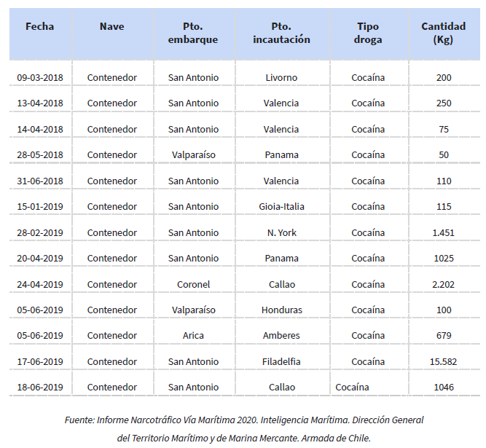Click the Cantidad (Kg) header
This screenshot has height=448, width=486.
[x=444, y=33]
